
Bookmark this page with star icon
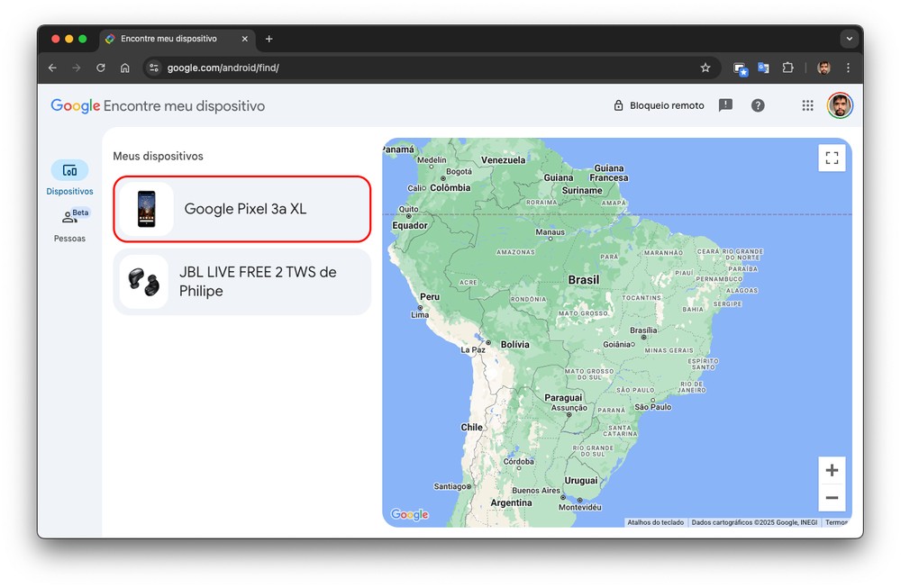705,68
